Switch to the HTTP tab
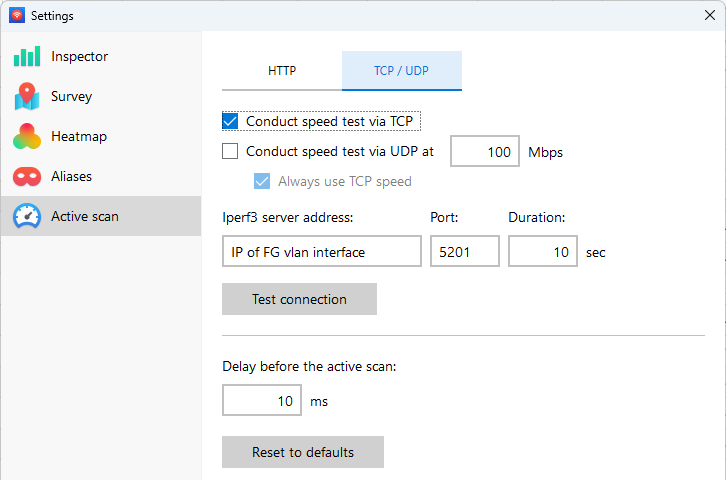Screen dimensions: 726x480 click(x=282, y=71)
